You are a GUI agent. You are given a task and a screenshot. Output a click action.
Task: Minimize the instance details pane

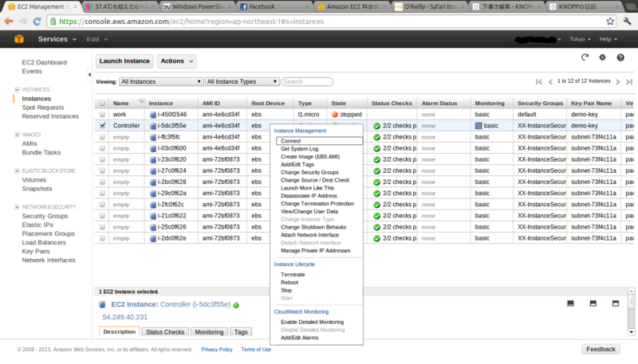[x=570, y=303]
